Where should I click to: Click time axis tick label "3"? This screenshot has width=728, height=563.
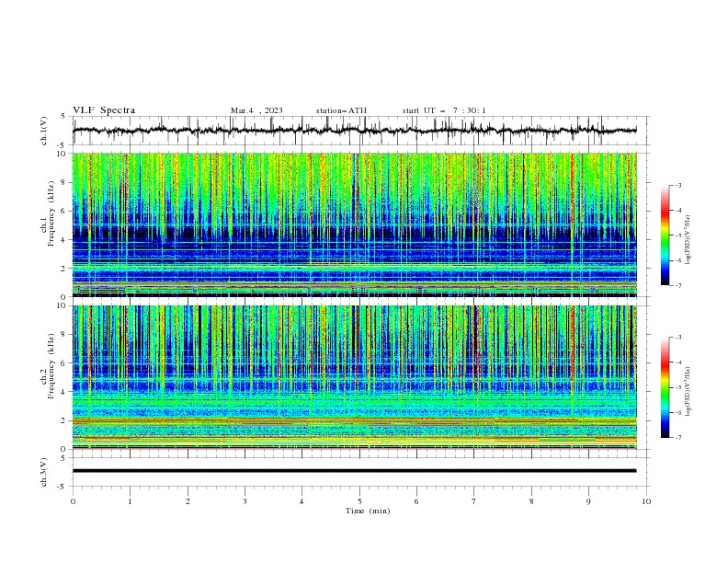click(245, 501)
